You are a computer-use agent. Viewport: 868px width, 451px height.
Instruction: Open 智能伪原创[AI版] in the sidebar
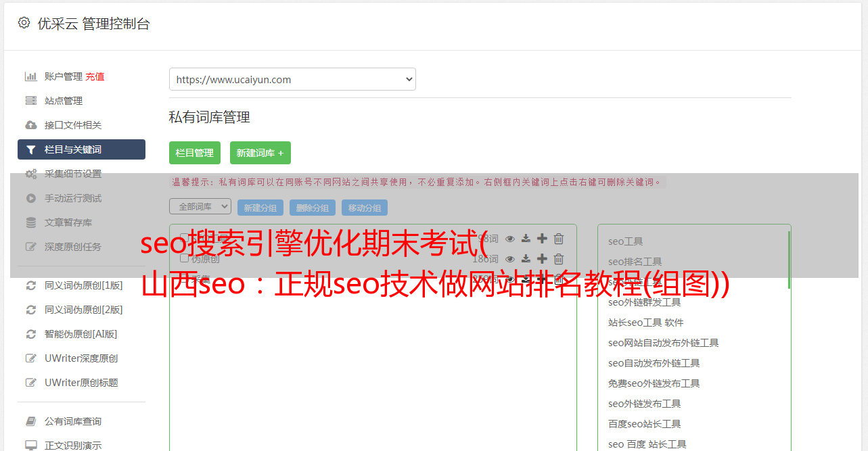81,334
